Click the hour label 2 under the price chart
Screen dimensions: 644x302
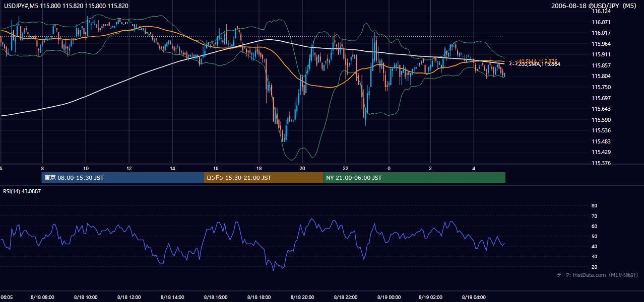[431, 168]
